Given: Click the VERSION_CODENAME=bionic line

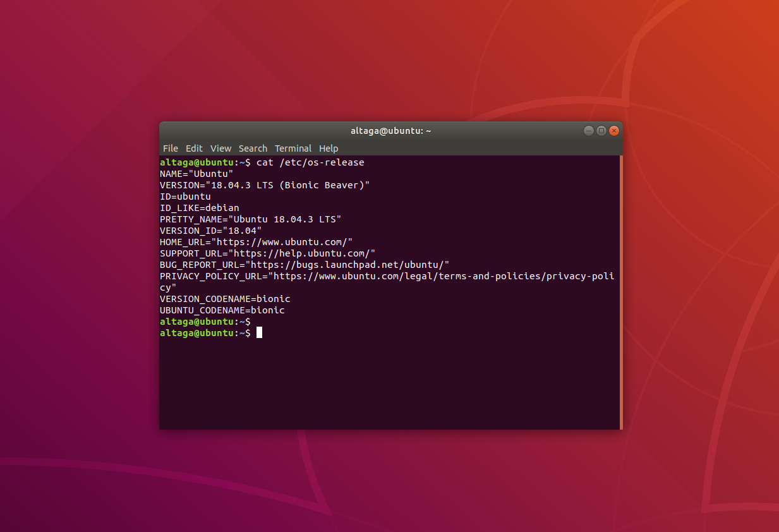Looking at the screenshot, I should point(225,299).
